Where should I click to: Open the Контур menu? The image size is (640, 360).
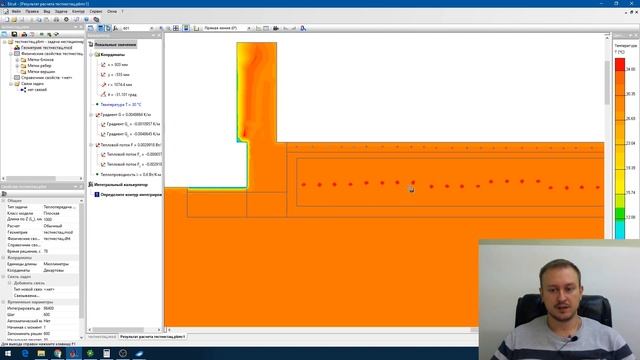(78, 11)
